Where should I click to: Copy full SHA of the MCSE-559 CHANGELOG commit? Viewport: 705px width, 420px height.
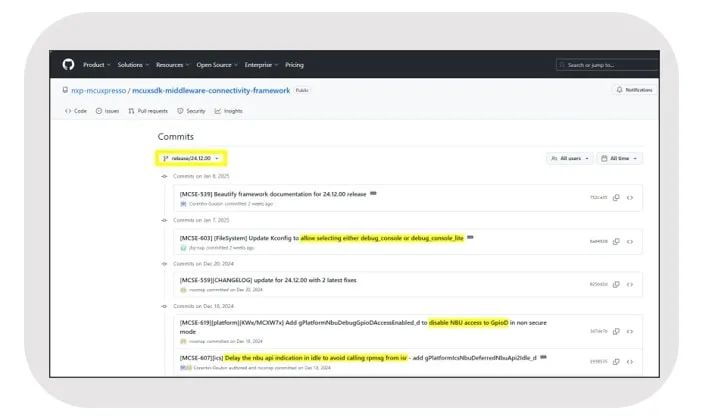tap(616, 284)
